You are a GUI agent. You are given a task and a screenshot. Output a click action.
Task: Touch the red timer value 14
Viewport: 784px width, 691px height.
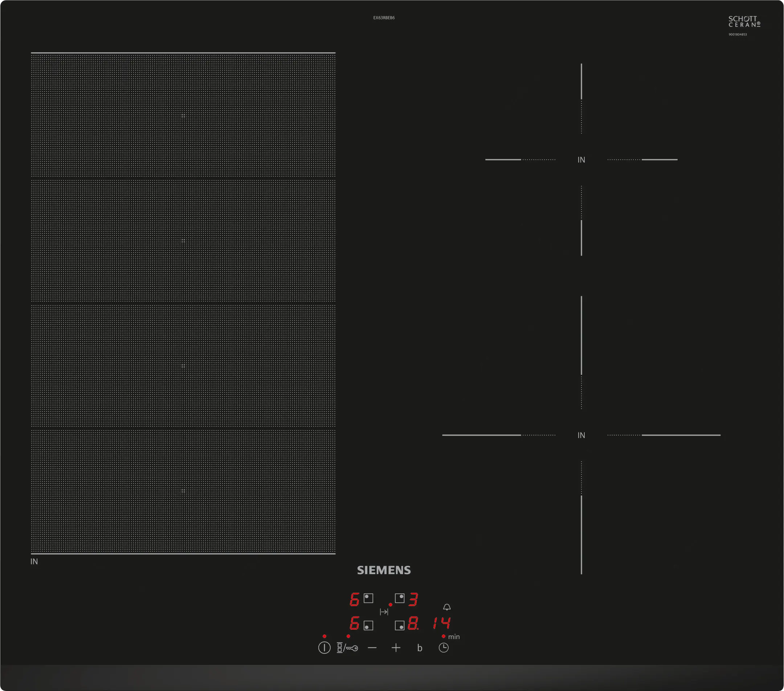(x=441, y=623)
